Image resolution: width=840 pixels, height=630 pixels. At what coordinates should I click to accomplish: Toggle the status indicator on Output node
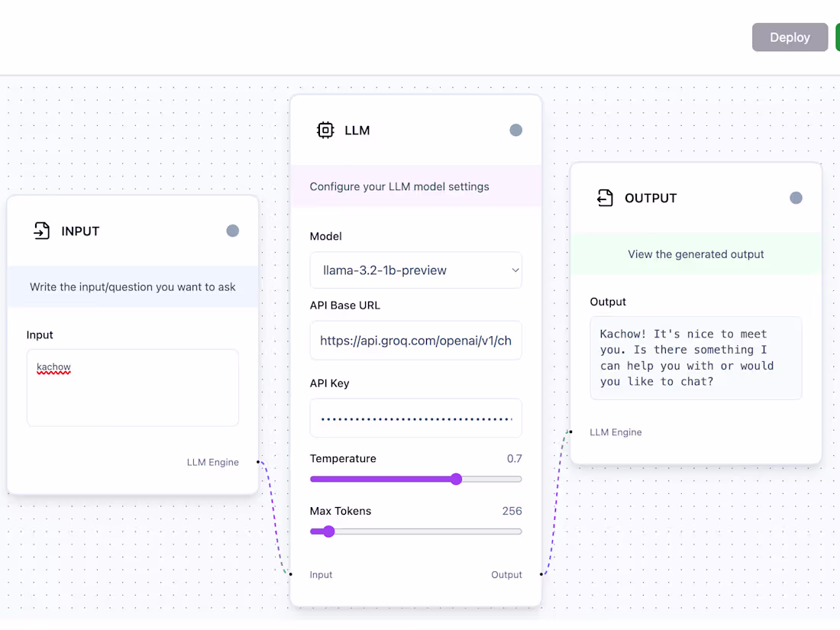(x=796, y=198)
